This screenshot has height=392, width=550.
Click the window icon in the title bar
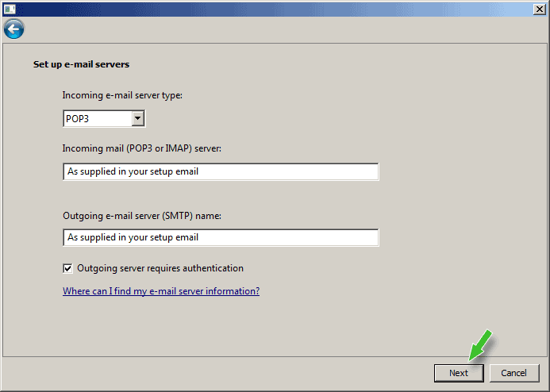pyautogui.click(x=10, y=8)
